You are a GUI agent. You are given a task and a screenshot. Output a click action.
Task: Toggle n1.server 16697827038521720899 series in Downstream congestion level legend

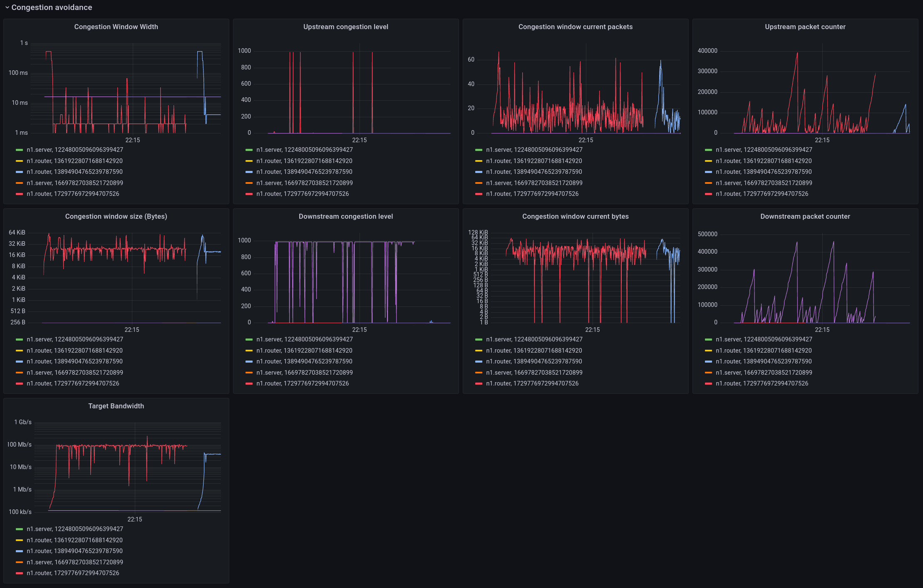click(x=304, y=373)
